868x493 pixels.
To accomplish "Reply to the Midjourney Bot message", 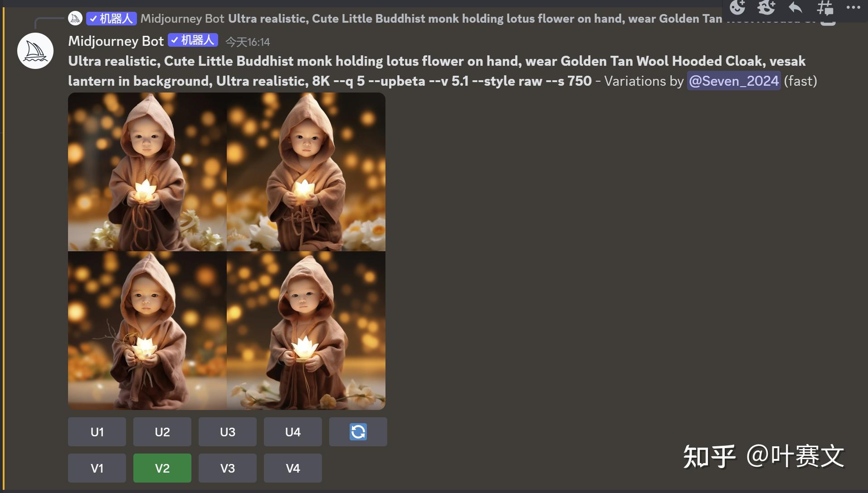I will tap(795, 7).
